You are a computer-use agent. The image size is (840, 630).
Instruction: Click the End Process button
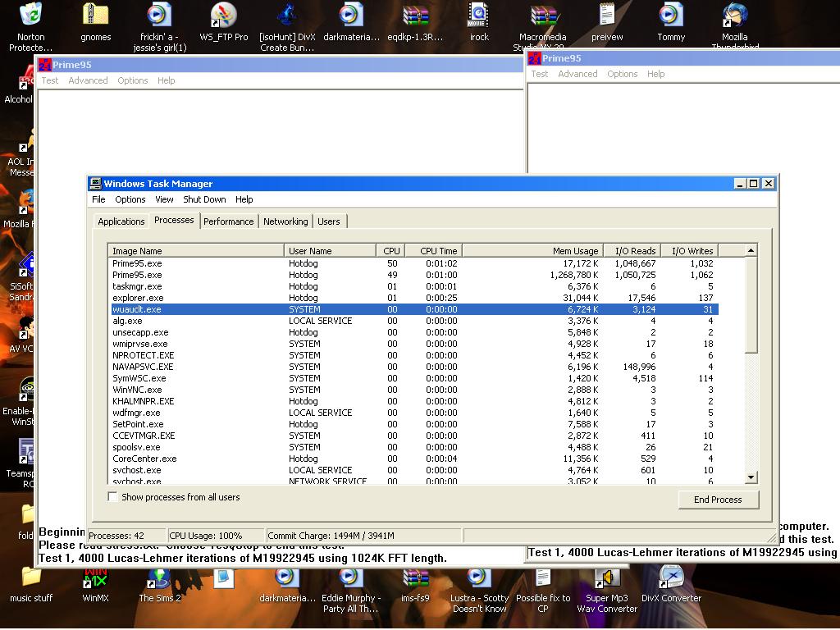click(x=718, y=500)
